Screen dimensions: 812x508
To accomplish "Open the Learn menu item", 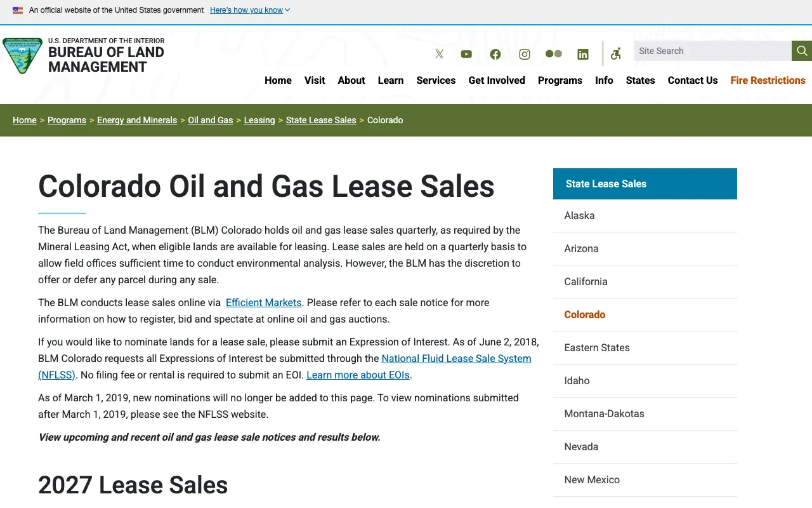I will coord(391,80).
